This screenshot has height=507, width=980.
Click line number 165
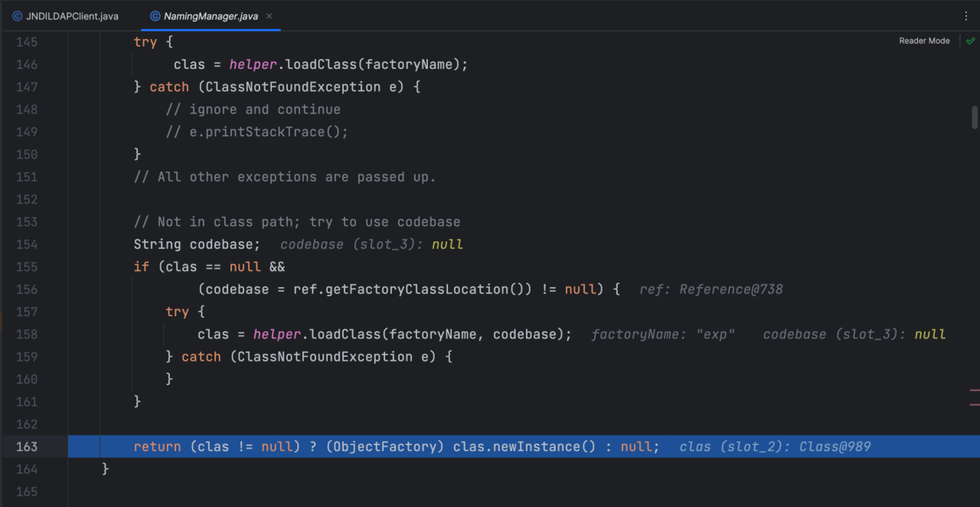click(x=27, y=492)
